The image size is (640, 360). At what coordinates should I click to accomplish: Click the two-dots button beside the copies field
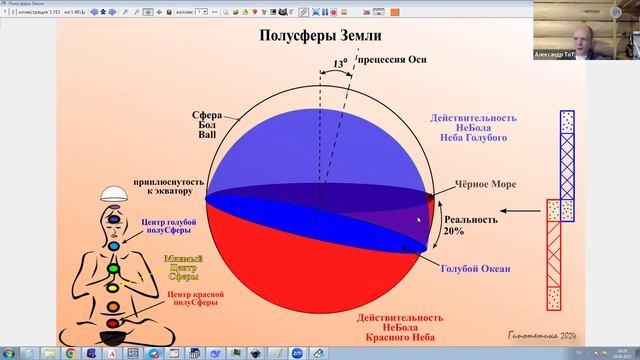[214, 12]
